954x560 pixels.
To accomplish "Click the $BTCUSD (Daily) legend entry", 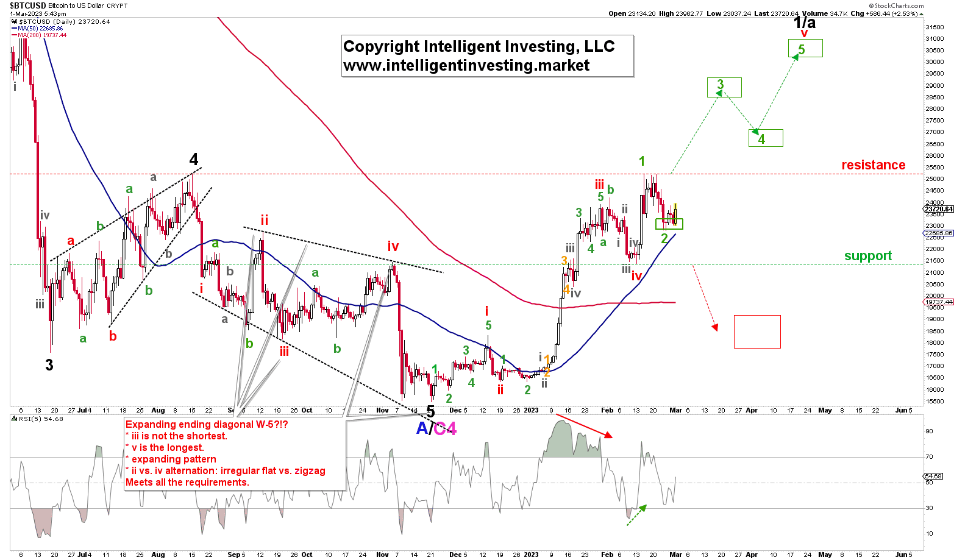I will [60, 21].
